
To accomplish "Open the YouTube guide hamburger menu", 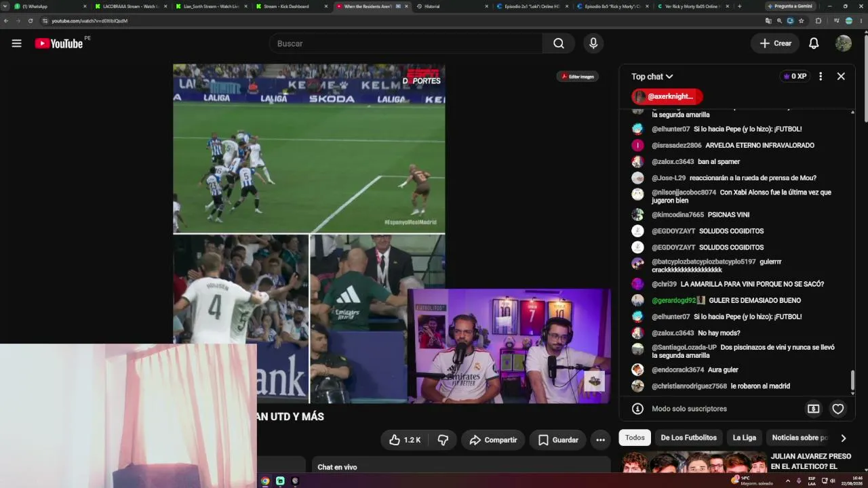I will (16, 43).
